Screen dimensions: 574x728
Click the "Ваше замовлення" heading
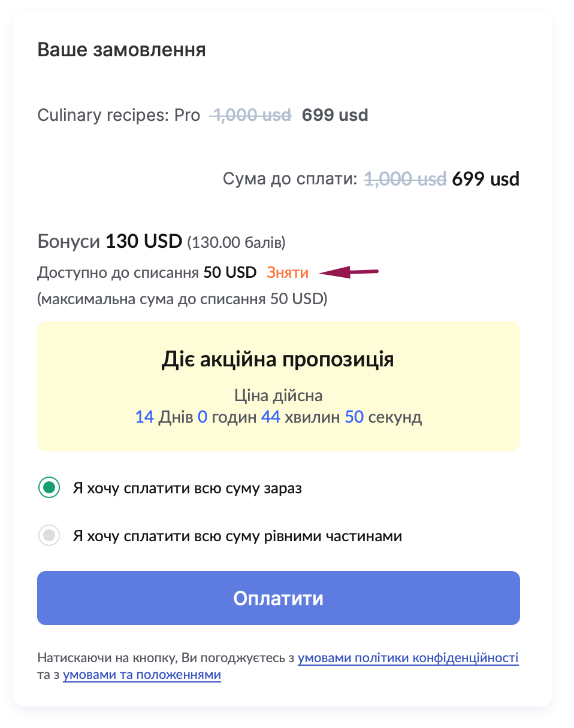coord(122,50)
